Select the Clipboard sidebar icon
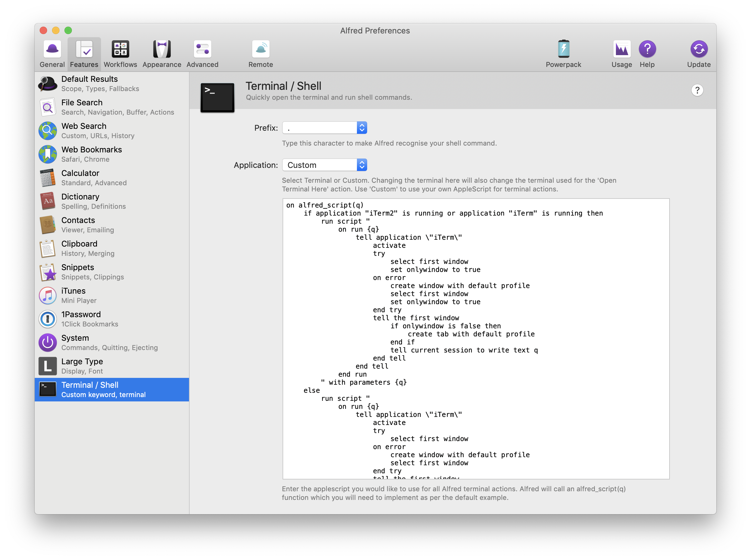 click(48, 248)
